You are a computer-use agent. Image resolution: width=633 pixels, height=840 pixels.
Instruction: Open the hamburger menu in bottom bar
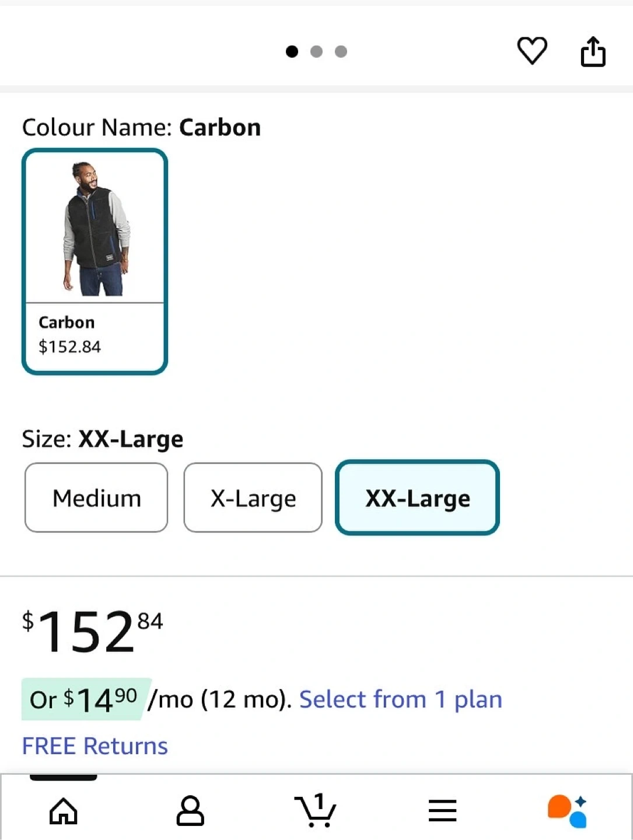point(442,811)
